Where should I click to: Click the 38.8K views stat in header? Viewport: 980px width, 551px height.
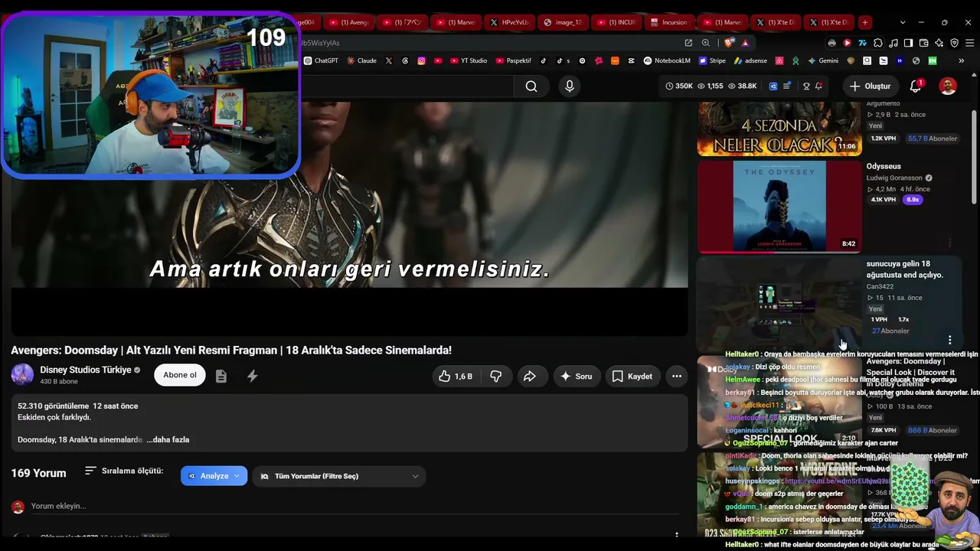point(742,86)
